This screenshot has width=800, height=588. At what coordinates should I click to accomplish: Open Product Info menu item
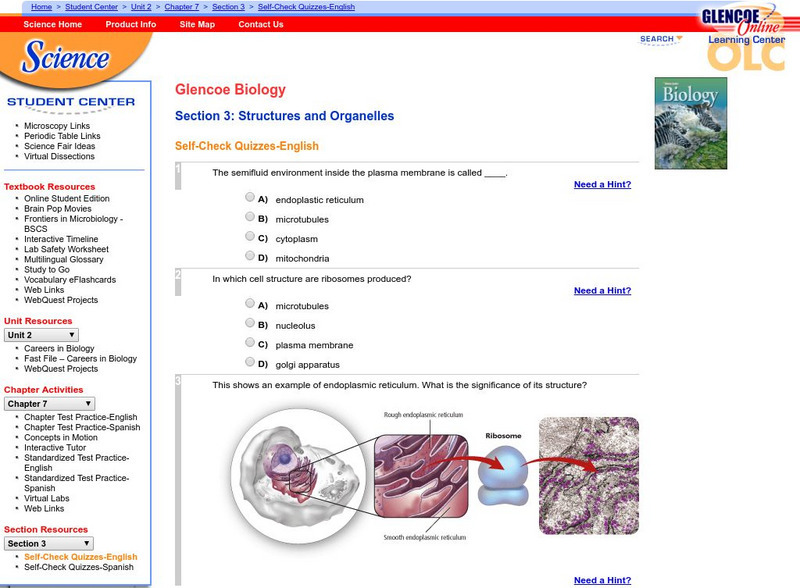click(131, 24)
